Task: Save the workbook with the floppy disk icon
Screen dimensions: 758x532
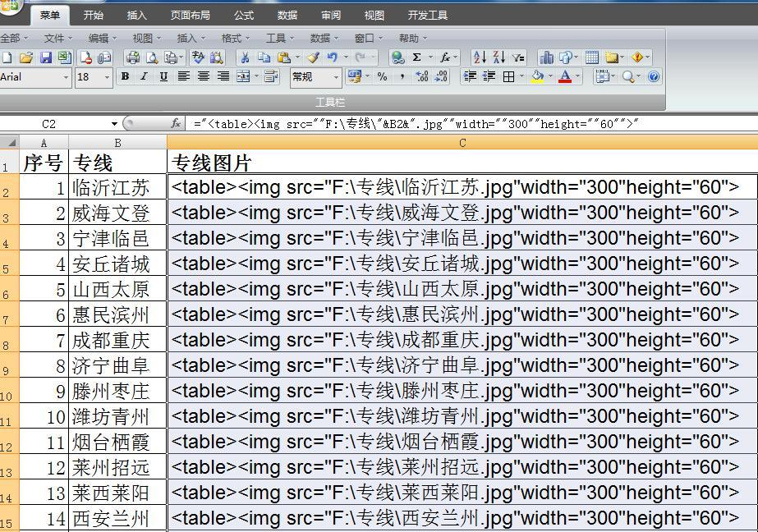Action: pos(45,57)
